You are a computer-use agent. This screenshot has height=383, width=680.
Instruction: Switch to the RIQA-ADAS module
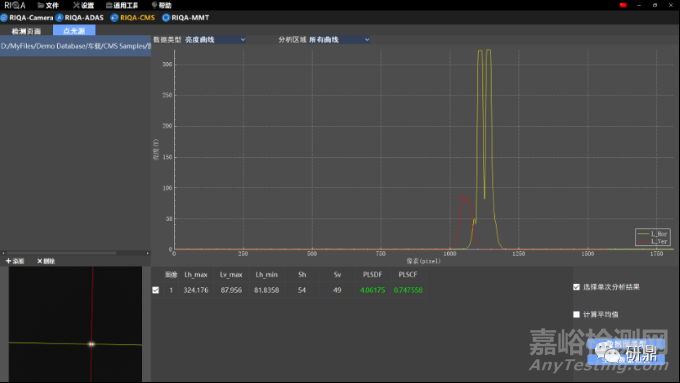pyautogui.click(x=80, y=18)
